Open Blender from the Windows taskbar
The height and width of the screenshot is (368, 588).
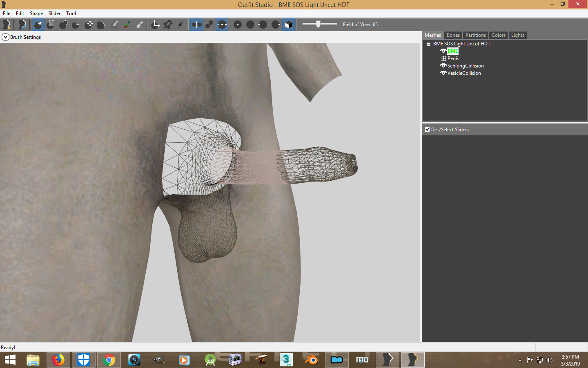coord(312,360)
